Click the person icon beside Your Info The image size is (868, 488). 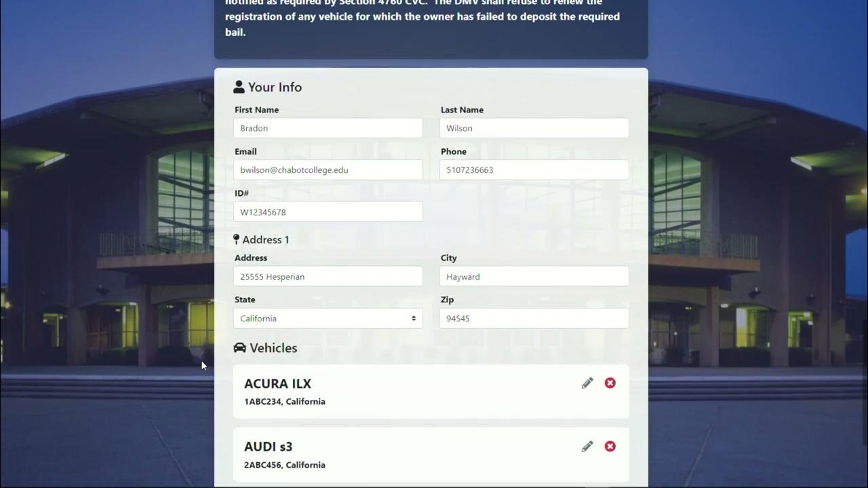tap(239, 87)
